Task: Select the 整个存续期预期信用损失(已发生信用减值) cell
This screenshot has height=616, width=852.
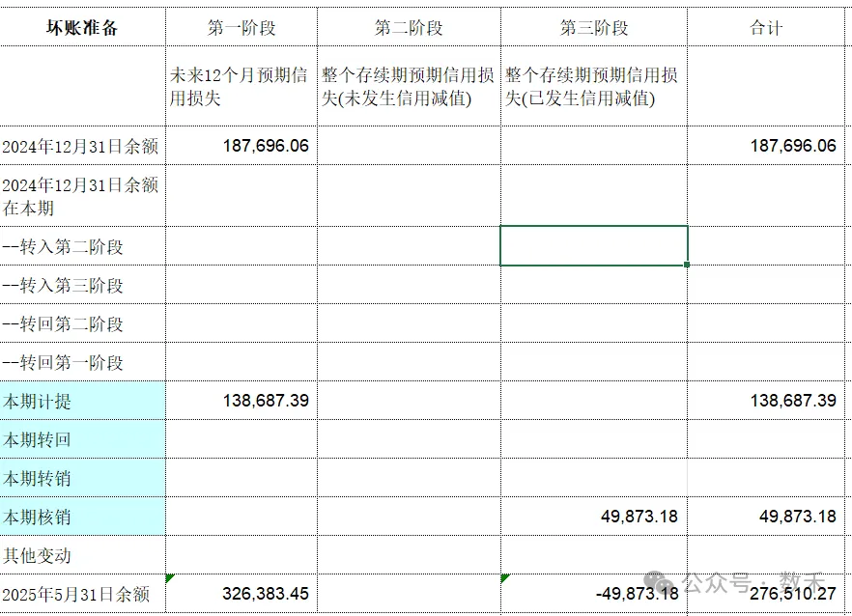Action: (594, 86)
